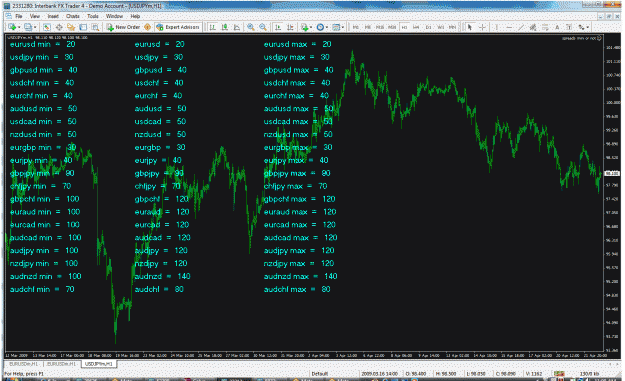Select the Text tool (A)
The width and height of the screenshot is (625, 381).
(557, 27)
